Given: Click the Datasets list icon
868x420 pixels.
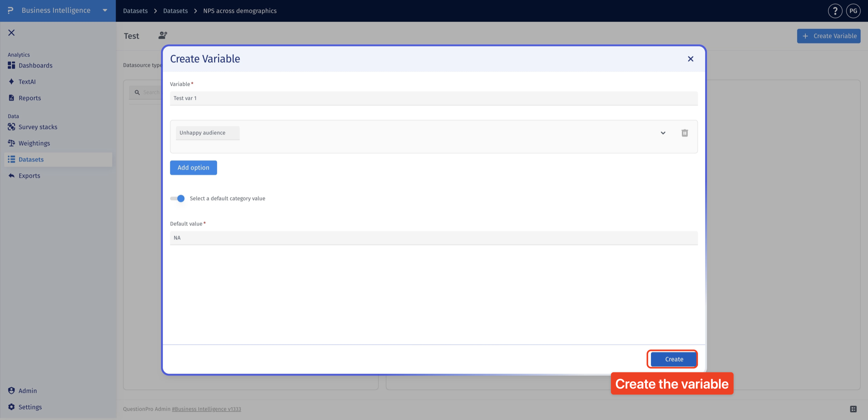Looking at the screenshot, I should [11, 159].
